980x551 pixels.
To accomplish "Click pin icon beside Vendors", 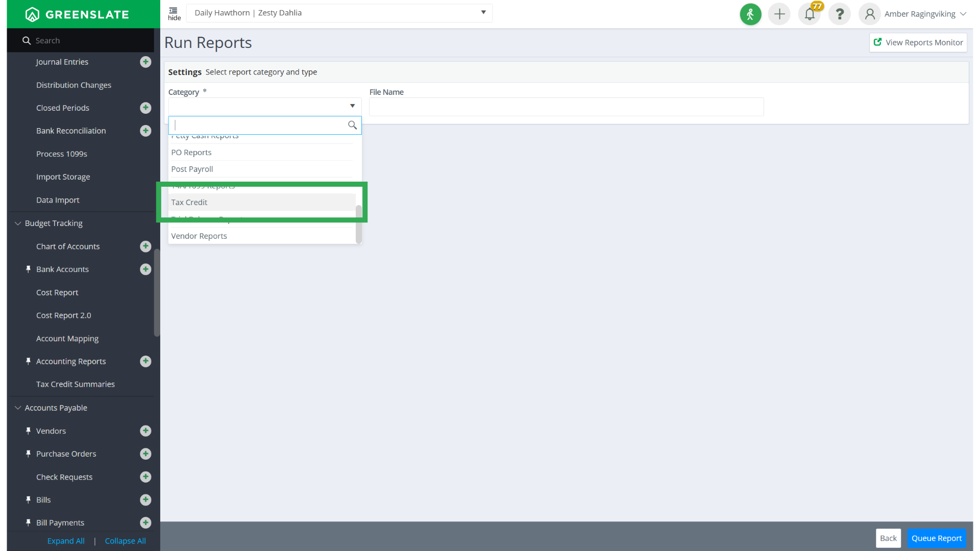I will click(28, 431).
